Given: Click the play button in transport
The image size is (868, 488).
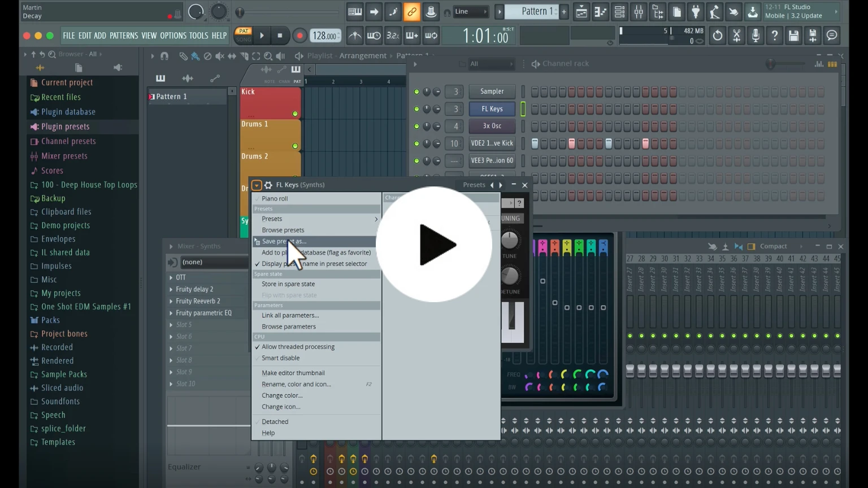Looking at the screenshot, I should tap(262, 36).
